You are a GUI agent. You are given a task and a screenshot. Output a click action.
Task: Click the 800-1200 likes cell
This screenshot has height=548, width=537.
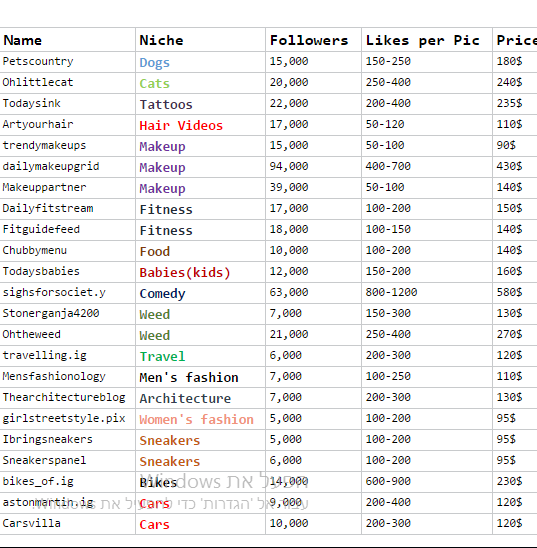click(x=427, y=293)
